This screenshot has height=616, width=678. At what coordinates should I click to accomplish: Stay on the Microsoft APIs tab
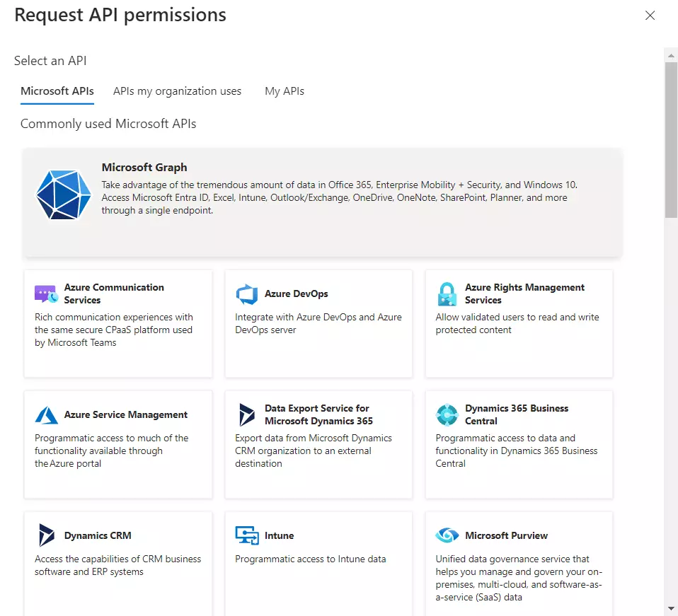click(x=57, y=91)
